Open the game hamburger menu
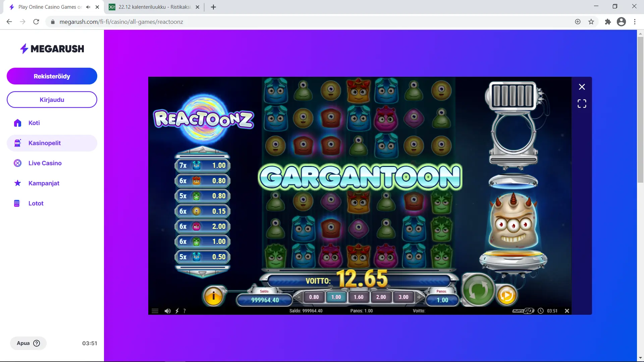This screenshot has height=362, width=644. click(x=155, y=311)
